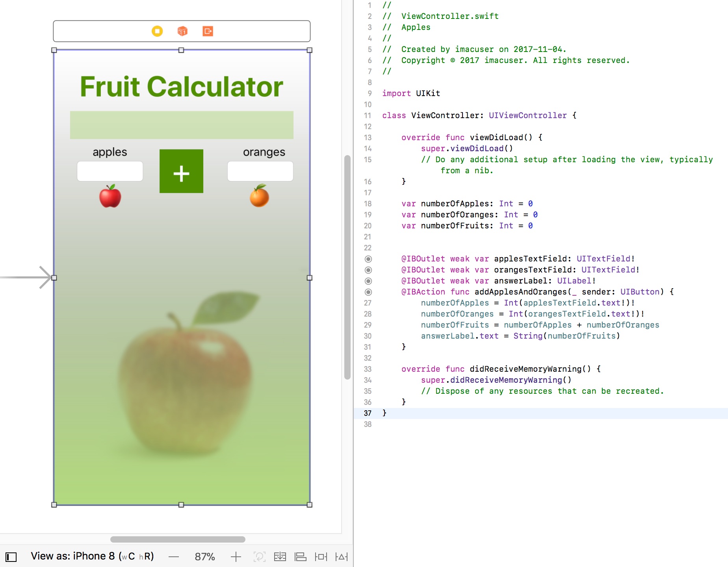Open the Add New Constraints menu
728x567 pixels.
(x=321, y=557)
